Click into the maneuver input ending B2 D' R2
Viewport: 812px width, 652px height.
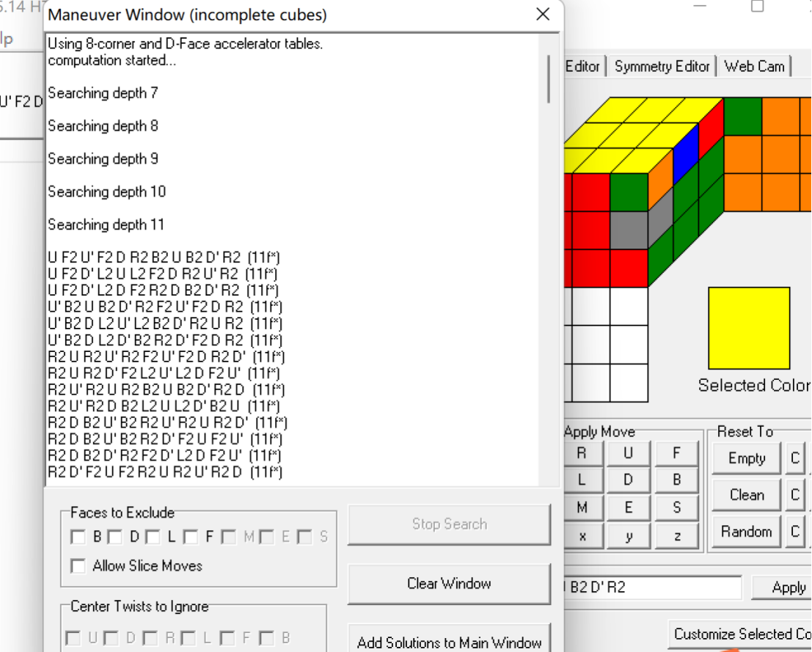tap(653, 587)
